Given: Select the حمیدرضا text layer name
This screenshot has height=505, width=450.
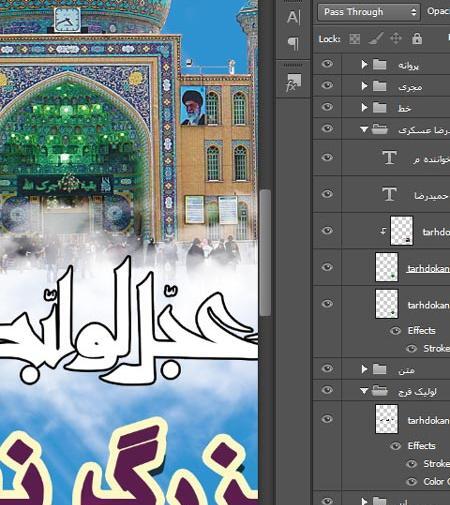Looking at the screenshot, I should click(x=432, y=196).
